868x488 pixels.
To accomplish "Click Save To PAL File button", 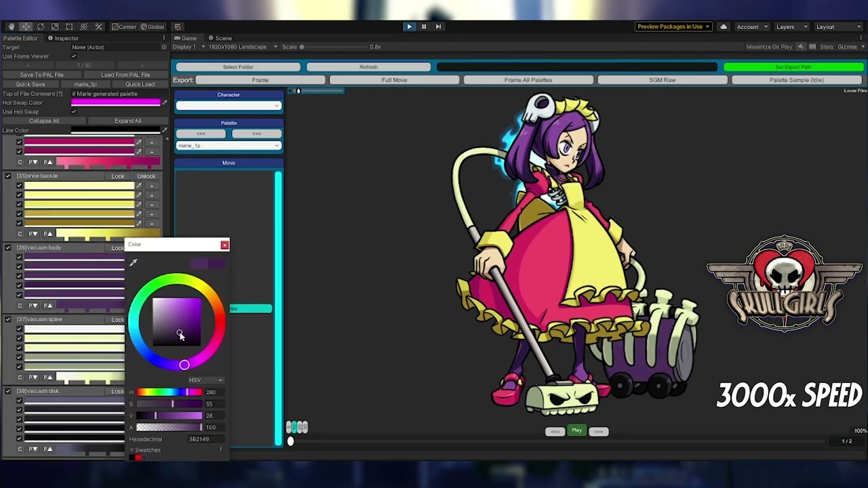I will click(42, 75).
